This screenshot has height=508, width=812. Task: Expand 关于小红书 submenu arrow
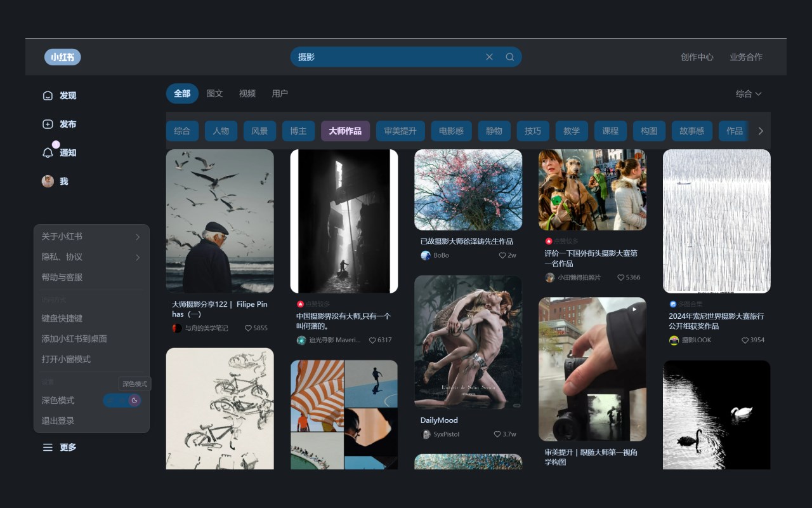click(x=138, y=237)
